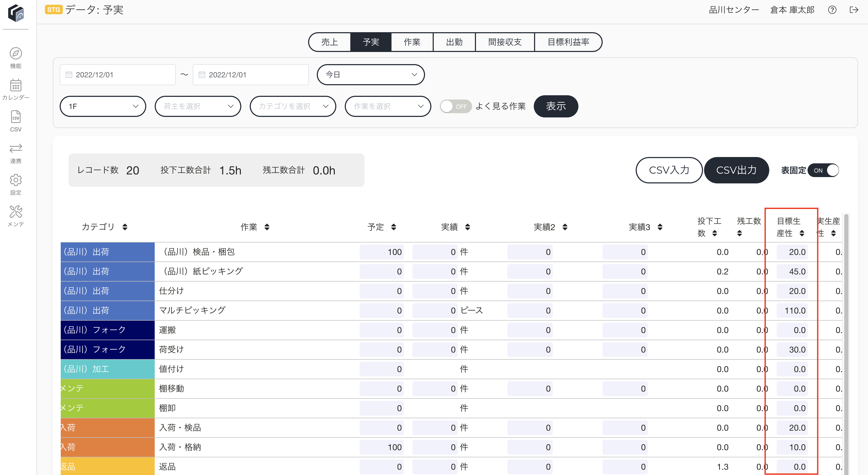Switch to the 売上 tab

click(329, 42)
